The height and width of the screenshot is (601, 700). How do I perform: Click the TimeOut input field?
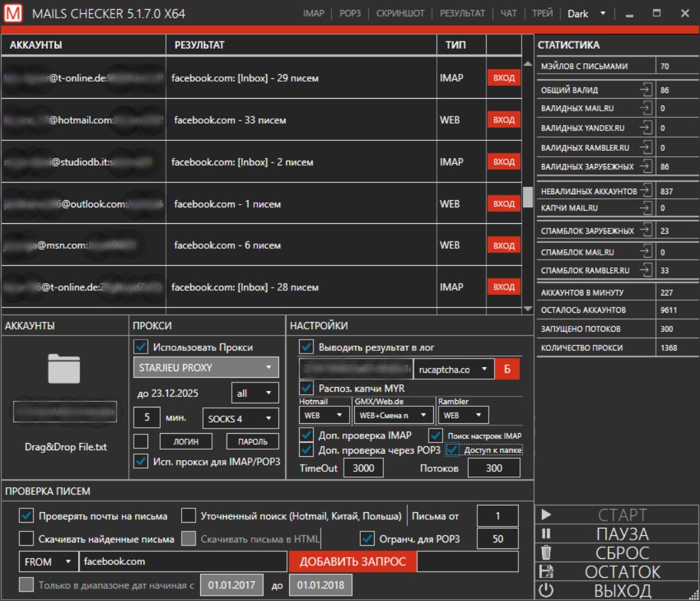coord(362,468)
